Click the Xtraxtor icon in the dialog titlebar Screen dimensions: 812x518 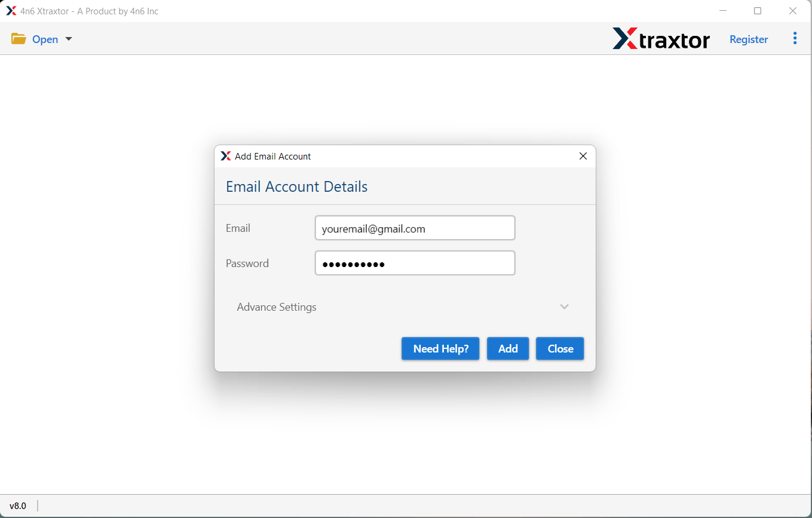(226, 155)
